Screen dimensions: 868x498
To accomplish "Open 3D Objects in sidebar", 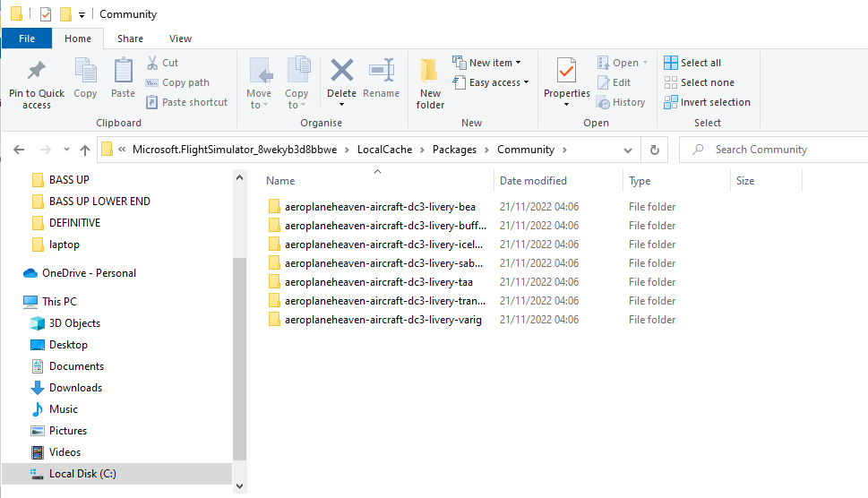I will (65, 323).
